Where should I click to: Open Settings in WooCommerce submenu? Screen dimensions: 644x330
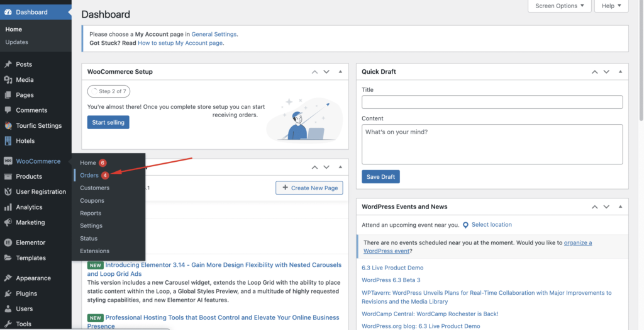tap(91, 225)
